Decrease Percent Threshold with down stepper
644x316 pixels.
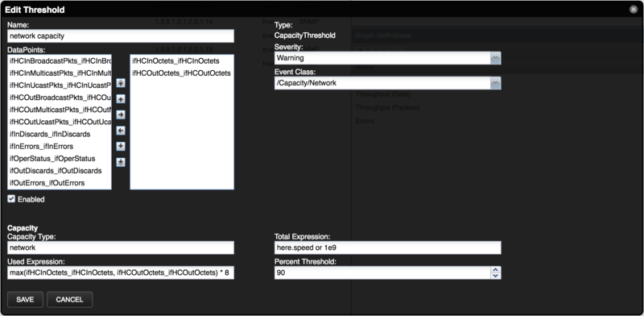pyautogui.click(x=496, y=276)
